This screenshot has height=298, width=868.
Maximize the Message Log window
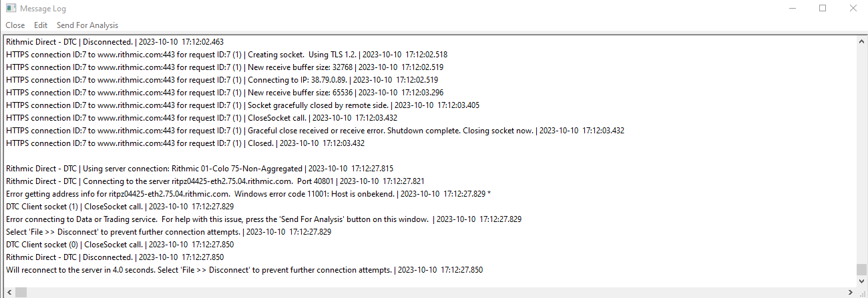click(x=822, y=9)
